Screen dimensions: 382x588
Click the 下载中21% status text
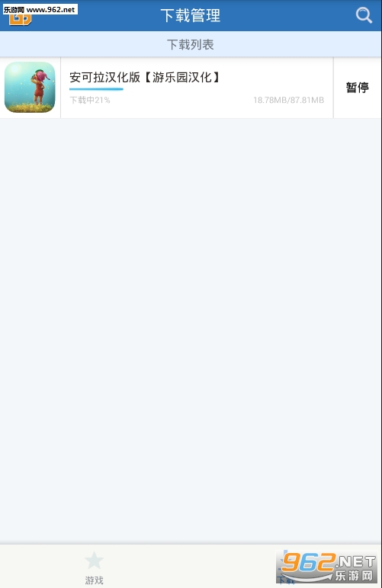pyautogui.click(x=90, y=100)
